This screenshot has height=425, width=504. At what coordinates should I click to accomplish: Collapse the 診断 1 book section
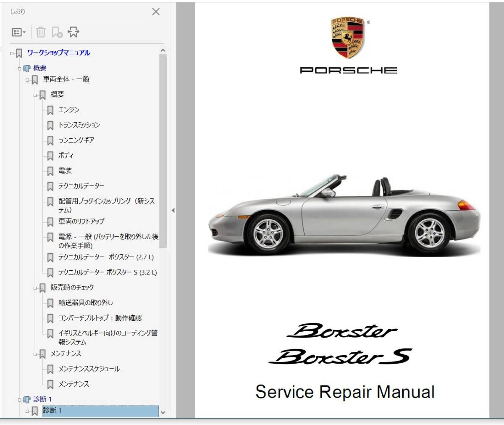coord(19,400)
